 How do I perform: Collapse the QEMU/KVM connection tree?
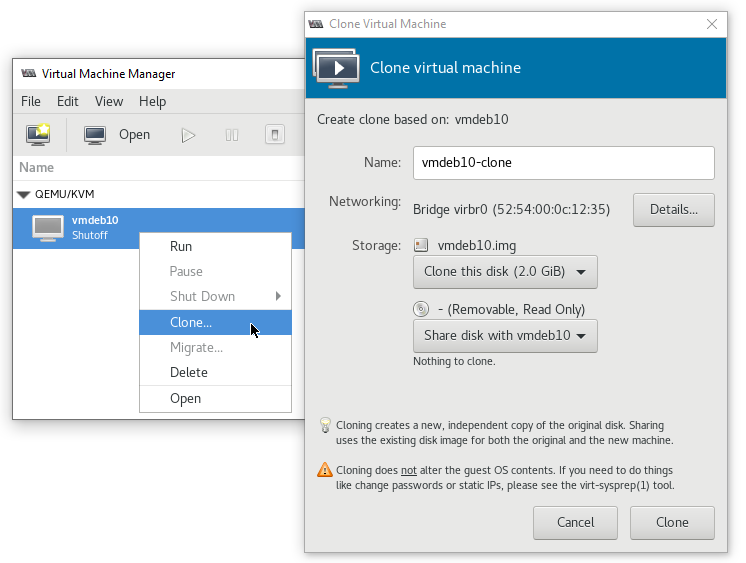point(23,194)
